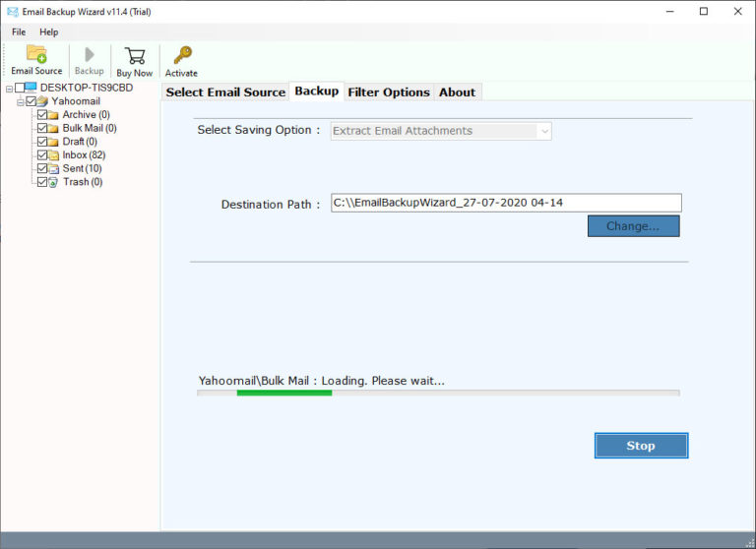Select the DESKTOP-TIS9CBD tree label

click(87, 88)
